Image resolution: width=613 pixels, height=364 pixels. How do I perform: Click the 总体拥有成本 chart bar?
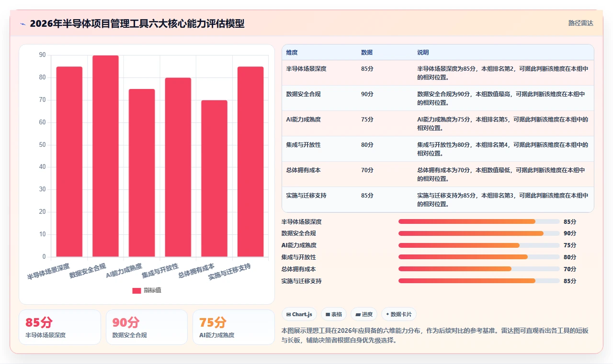pyautogui.click(x=214, y=178)
